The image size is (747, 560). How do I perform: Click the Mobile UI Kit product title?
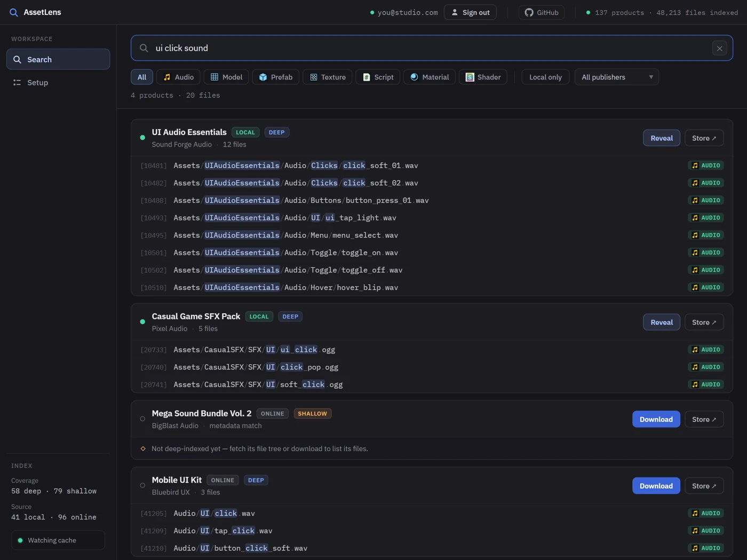[177, 480]
